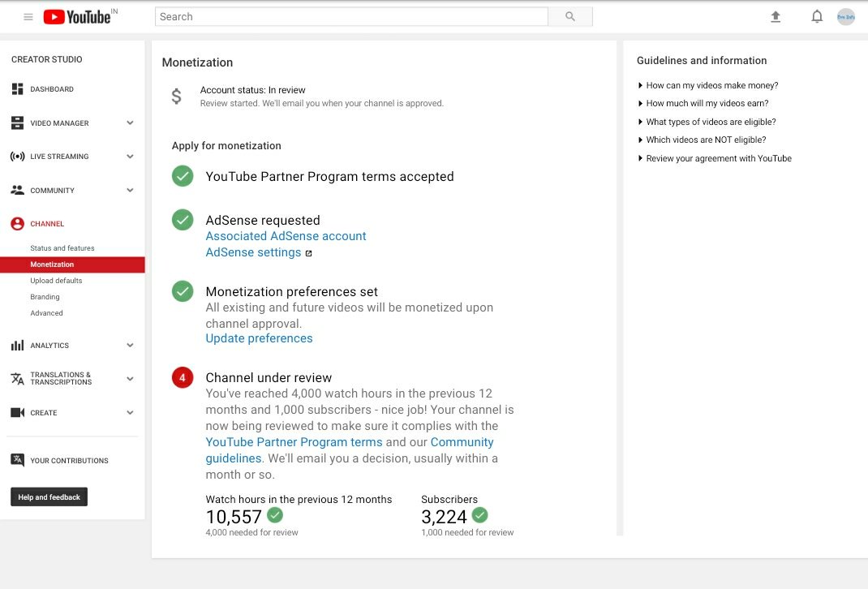Click into the Search input field

(351, 16)
